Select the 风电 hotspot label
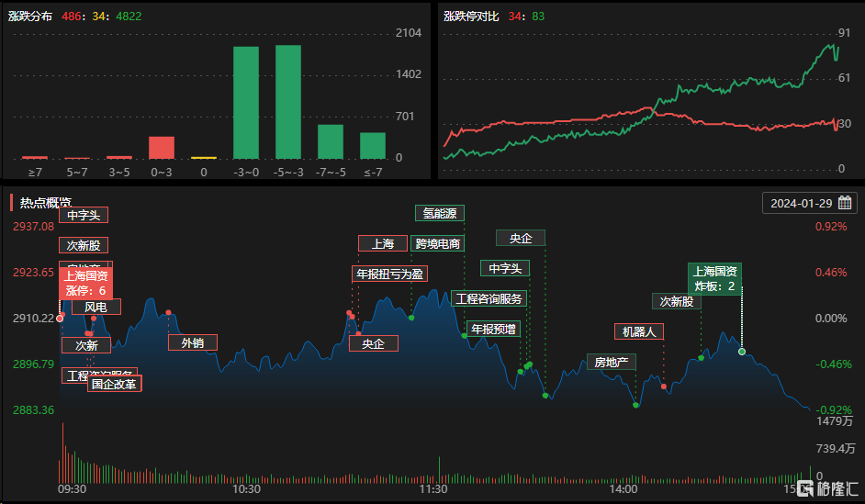 tap(95, 307)
